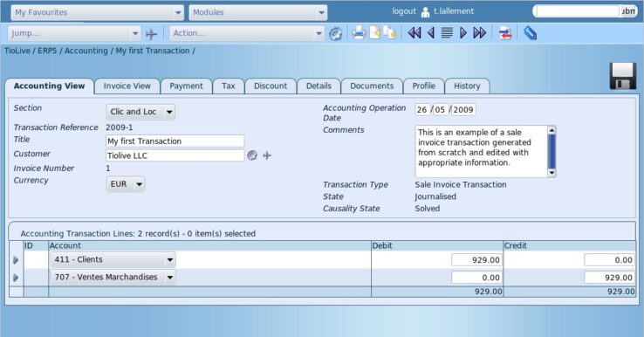
Task: Click the month field of operation date
Action: (x=441, y=110)
